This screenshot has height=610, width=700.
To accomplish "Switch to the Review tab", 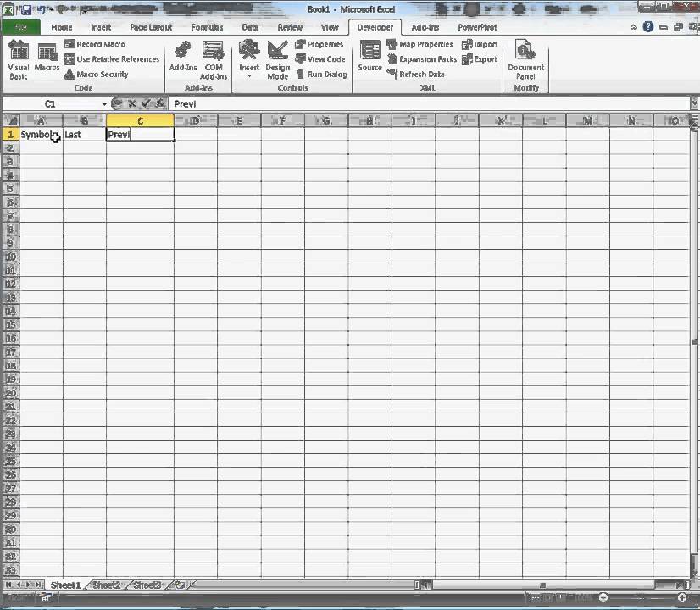I will pos(290,27).
